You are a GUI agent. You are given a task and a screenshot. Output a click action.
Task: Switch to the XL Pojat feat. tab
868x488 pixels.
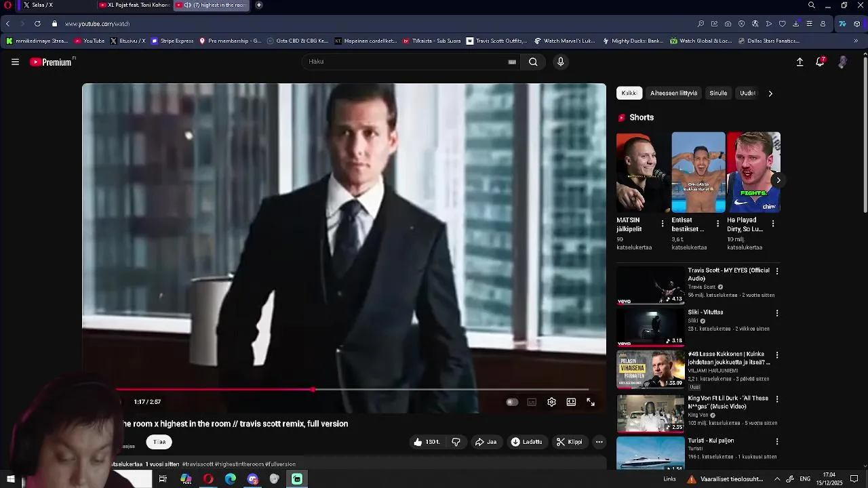[134, 5]
